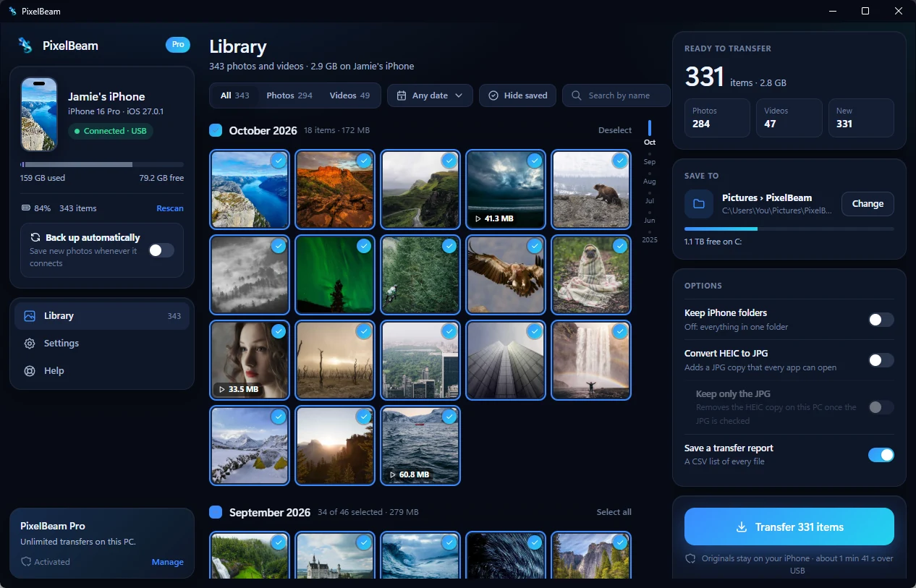916x588 pixels.
Task: Open the bear on rocks thumbnail
Action: pos(591,189)
